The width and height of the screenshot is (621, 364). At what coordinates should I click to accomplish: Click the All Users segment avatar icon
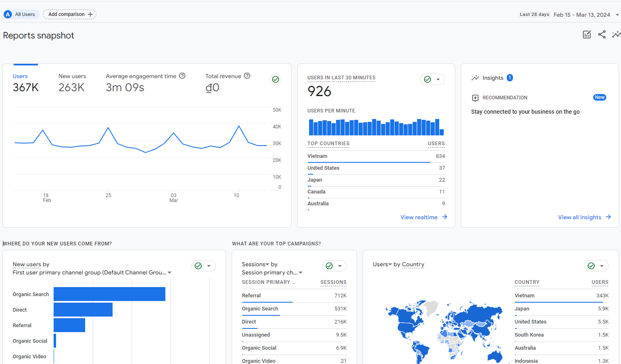coord(8,14)
